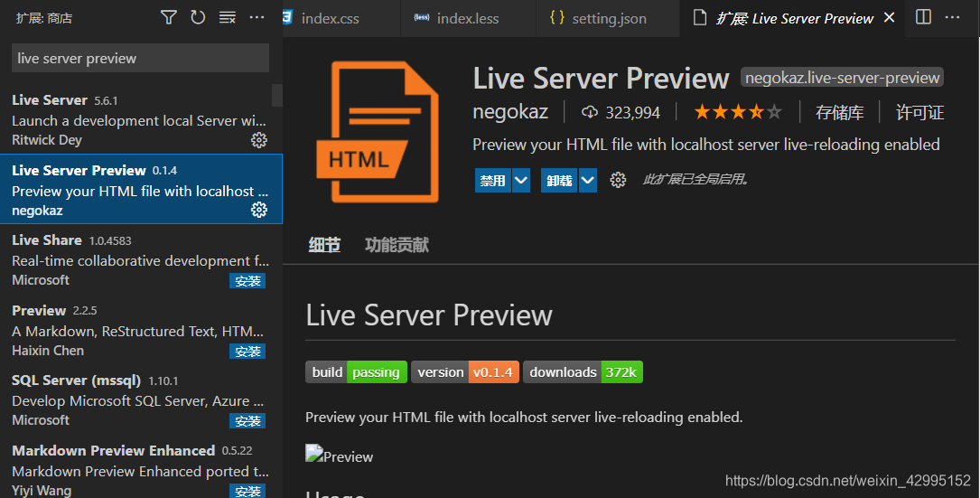
Task: Click the downloads 372k badge
Action: tap(583, 372)
